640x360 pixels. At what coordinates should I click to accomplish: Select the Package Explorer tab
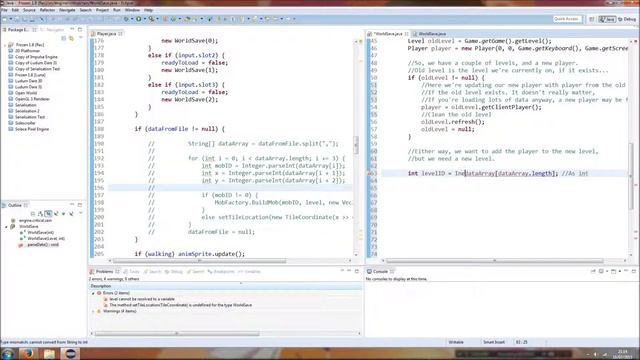(19, 30)
